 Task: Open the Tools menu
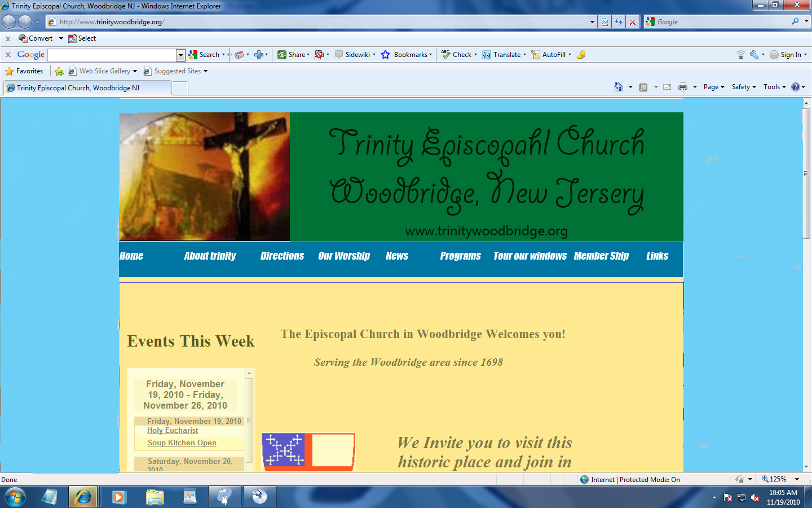774,87
